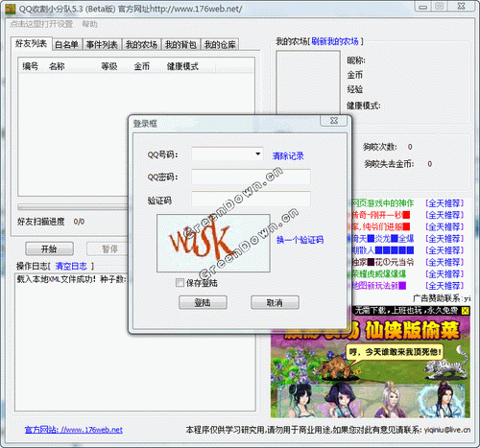Click 全天推荐 beside 荣耀虎威爆爆爆

pyautogui.click(x=444, y=273)
